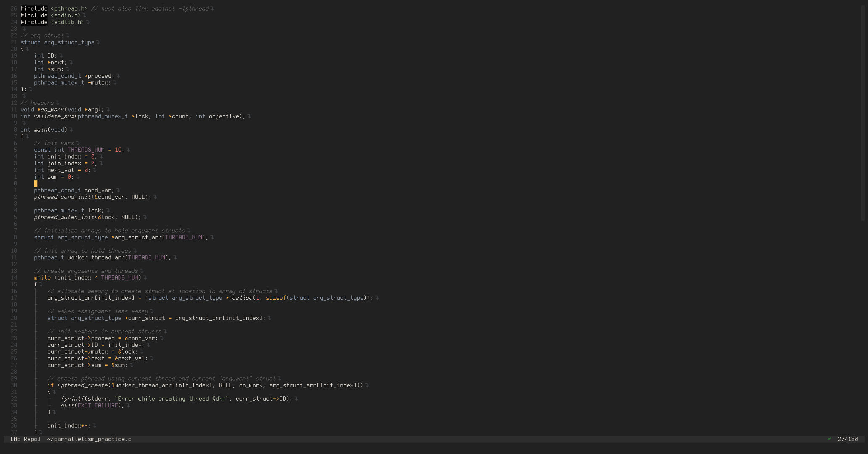Click relative line number 26 at top

tap(13, 8)
